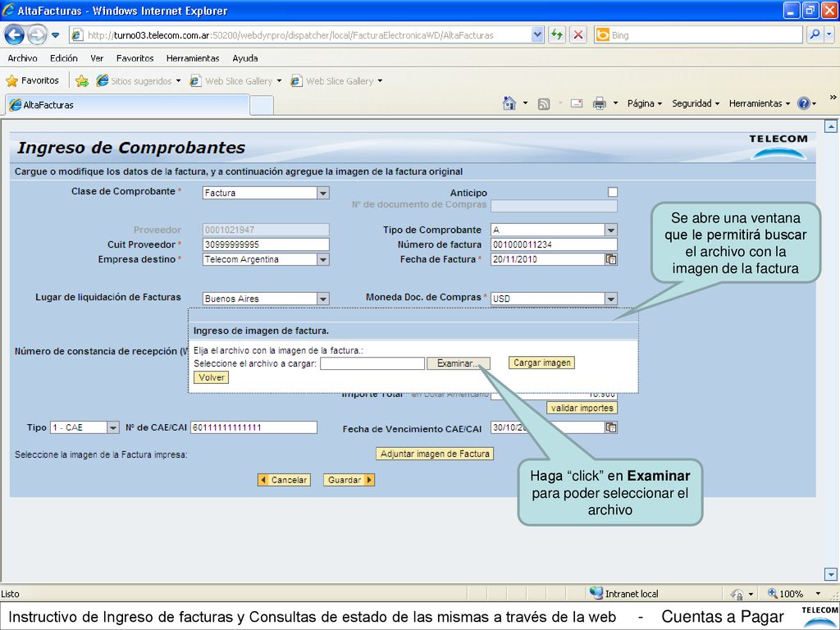Open the recent pages dropdown arrow
This screenshot has width=840, height=630.
pos(55,35)
